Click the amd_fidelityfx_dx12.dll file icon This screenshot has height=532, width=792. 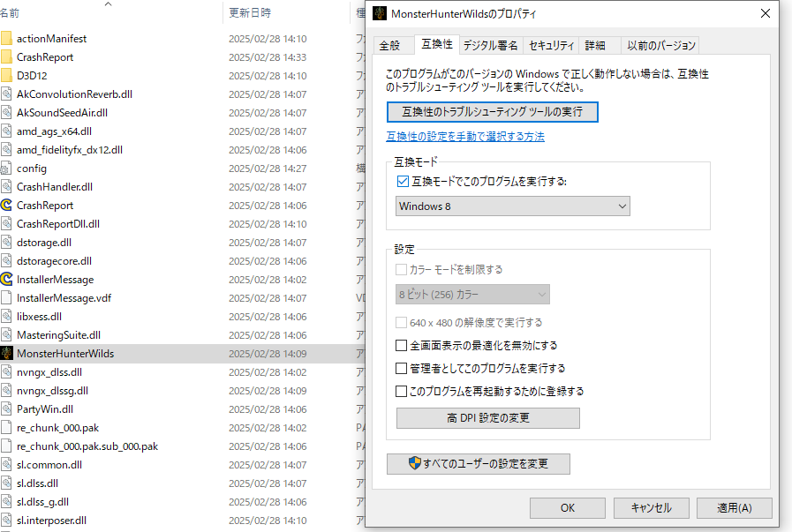pos(6,150)
